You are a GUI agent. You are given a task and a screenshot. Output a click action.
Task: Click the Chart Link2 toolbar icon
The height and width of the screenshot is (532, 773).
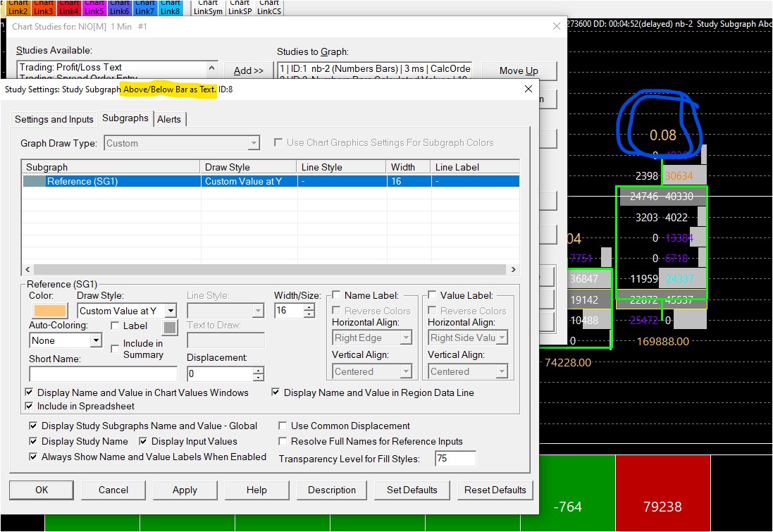(x=18, y=8)
